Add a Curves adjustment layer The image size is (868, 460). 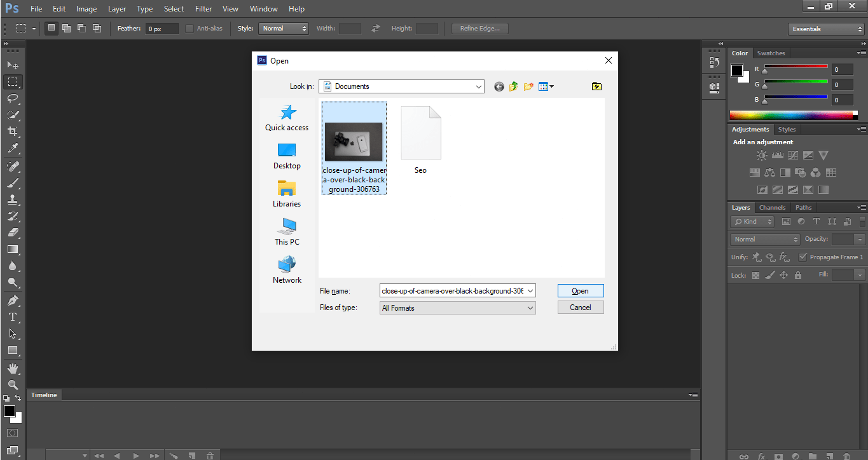tap(792, 154)
